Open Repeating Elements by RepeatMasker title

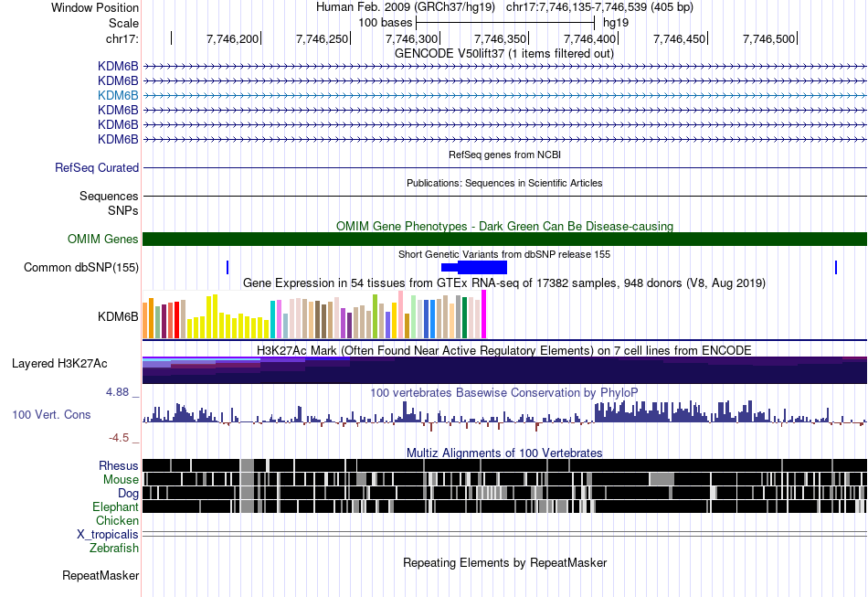[504, 563]
